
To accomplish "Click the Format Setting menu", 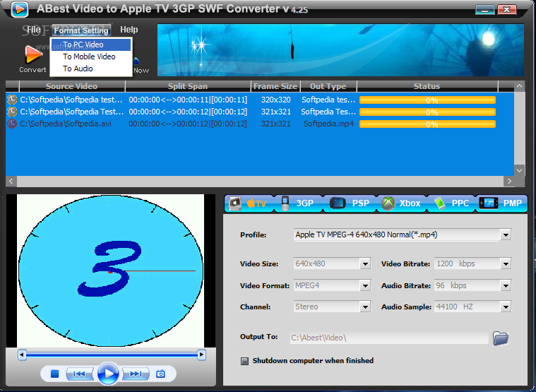I will (x=81, y=30).
